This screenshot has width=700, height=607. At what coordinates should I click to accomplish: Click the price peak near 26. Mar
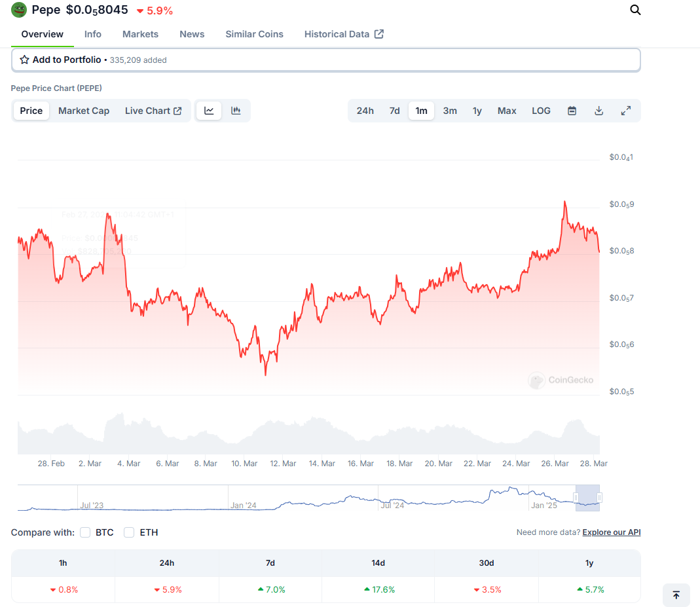click(x=564, y=202)
